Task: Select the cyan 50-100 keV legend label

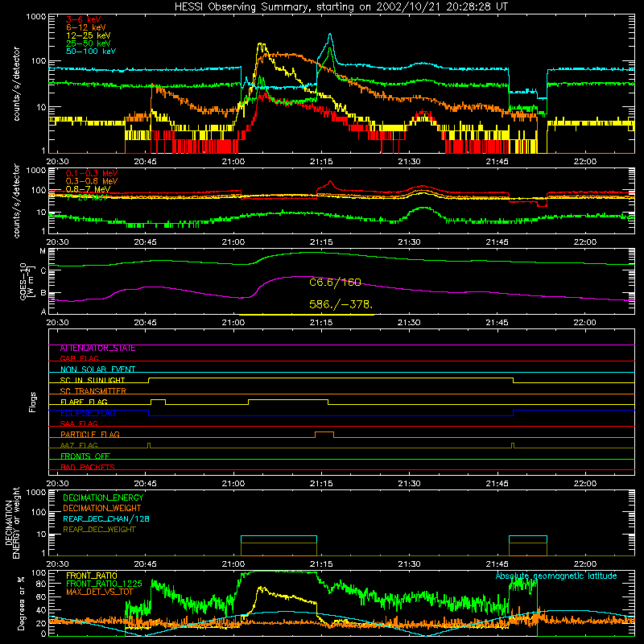Action: point(91,52)
